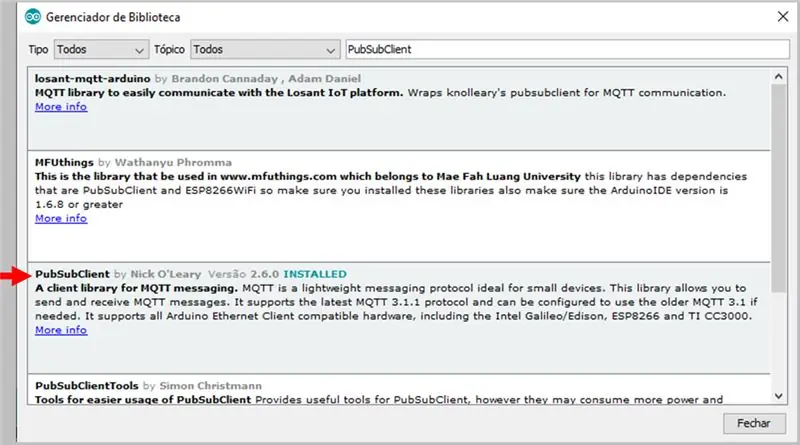The image size is (800, 445).
Task: Open More info for losant-mqtt-arduino
Action: (x=61, y=107)
